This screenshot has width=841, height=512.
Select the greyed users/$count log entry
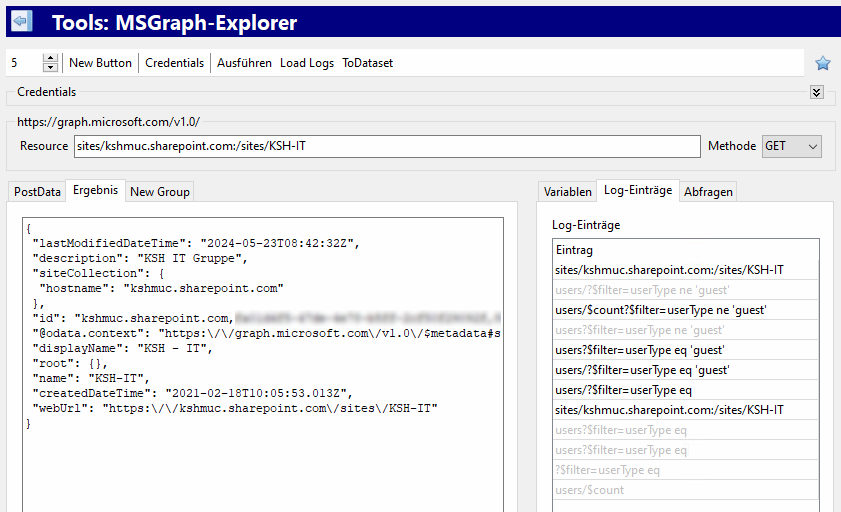590,490
